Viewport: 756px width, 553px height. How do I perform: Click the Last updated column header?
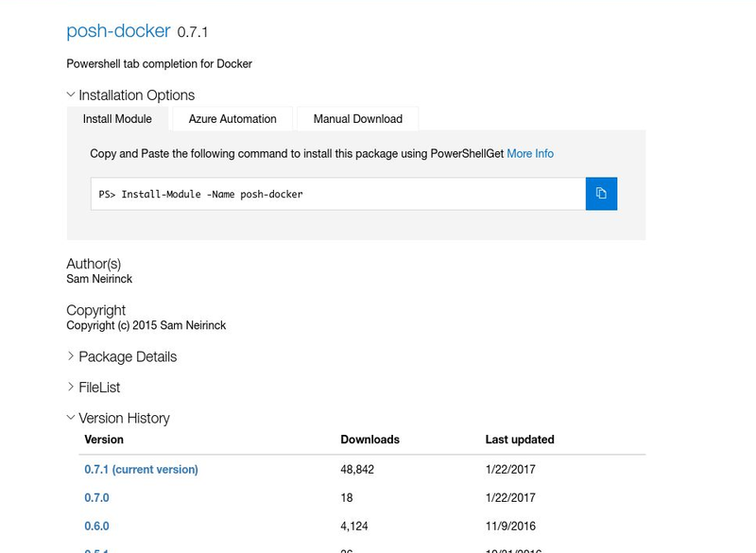pos(520,440)
